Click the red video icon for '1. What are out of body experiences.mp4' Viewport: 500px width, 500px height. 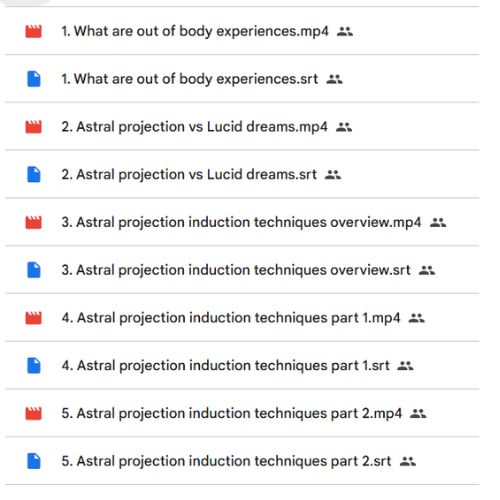[x=34, y=31]
